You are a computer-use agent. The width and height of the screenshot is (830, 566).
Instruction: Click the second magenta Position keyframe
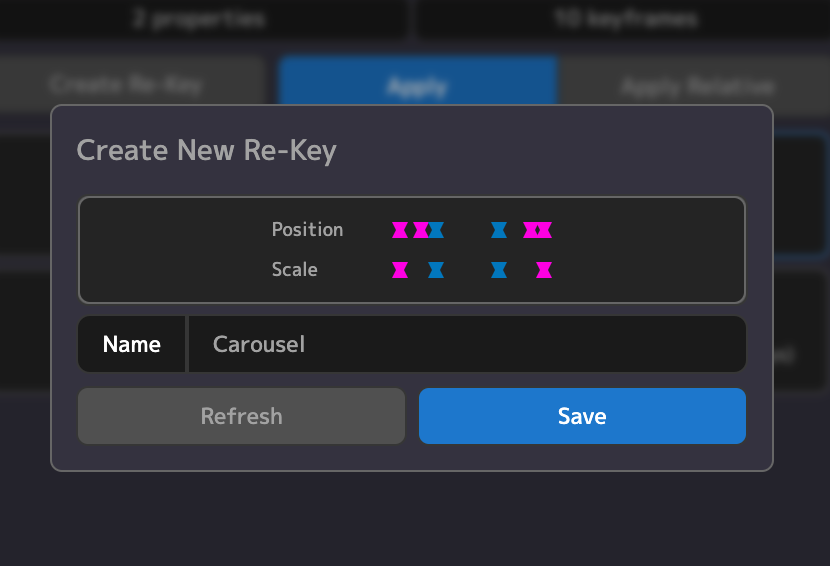point(420,230)
